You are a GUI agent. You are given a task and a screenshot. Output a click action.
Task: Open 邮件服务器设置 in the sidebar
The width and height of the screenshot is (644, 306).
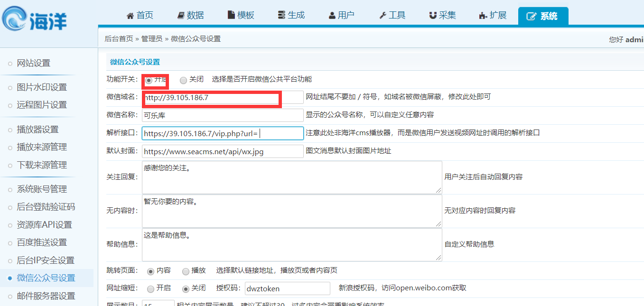(x=46, y=296)
